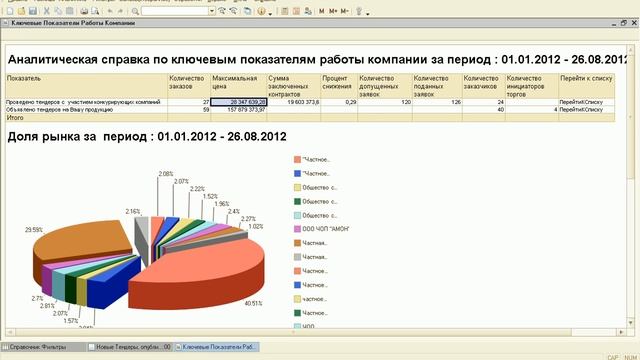The image size is (640, 360).
Task: Click the 'Максимальная цена' column header
Action: point(239,86)
